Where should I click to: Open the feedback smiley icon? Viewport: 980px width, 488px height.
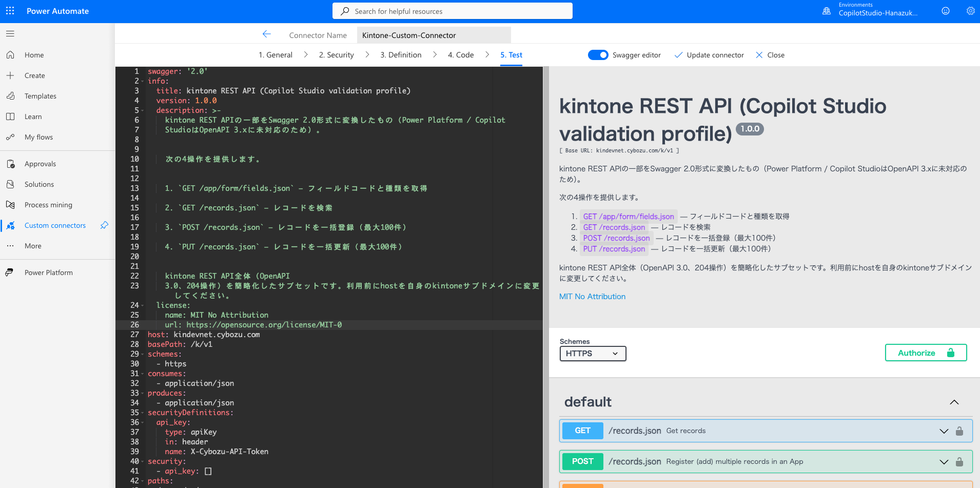(x=946, y=11)
